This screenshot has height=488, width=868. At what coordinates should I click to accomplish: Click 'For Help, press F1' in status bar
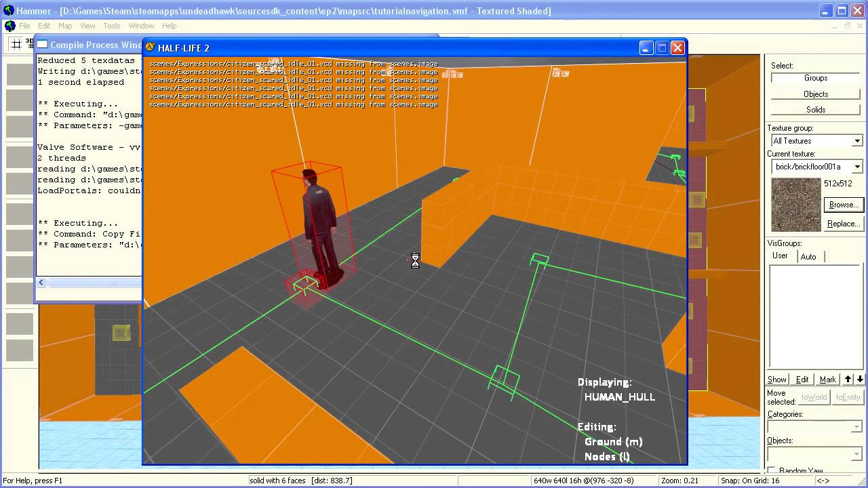(x=33, y=481)
